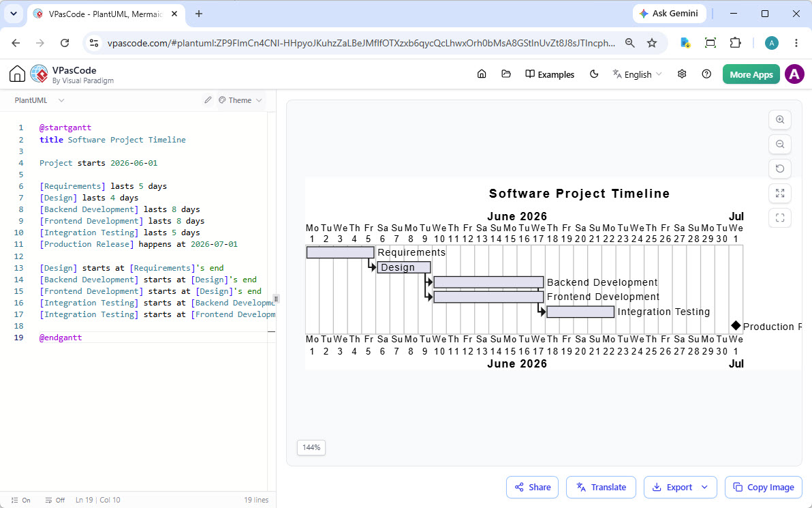Click the Software Project Timeline chart title

tap(579, 194)
